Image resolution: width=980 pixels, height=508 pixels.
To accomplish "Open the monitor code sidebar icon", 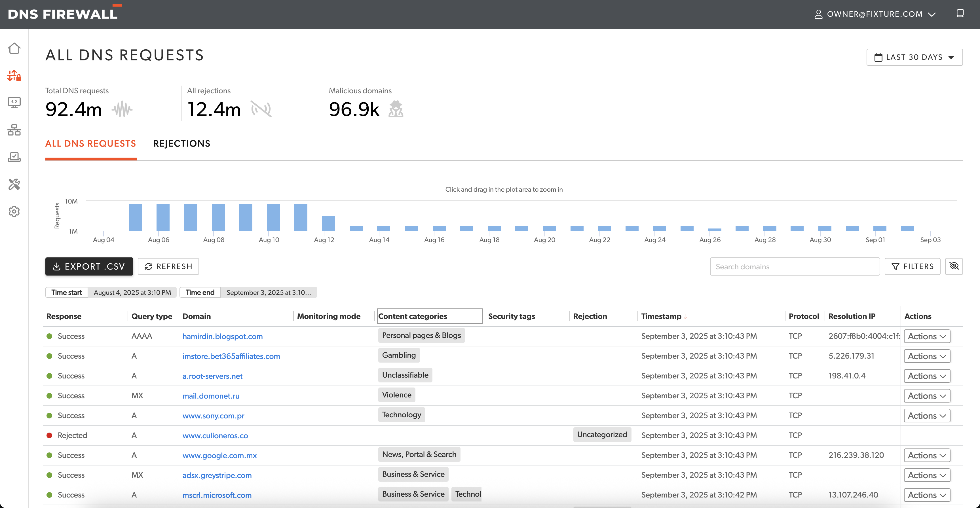I will 14,103.
